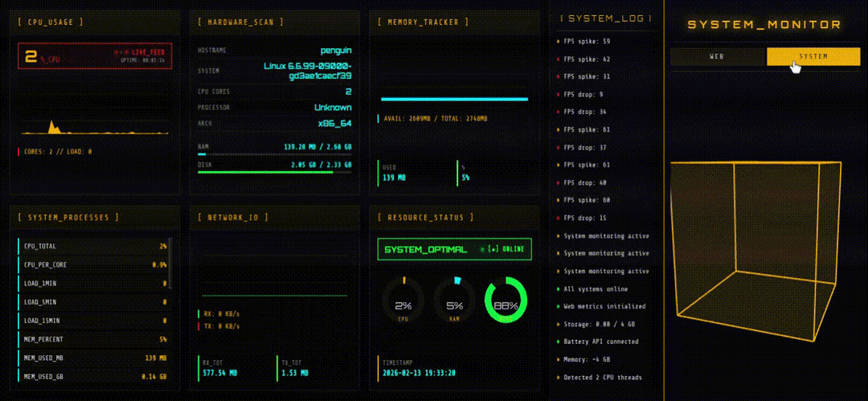Click the 'Battery API connected' log entry
The height and width of the screenshot is (401, 868).
(601, 342)
